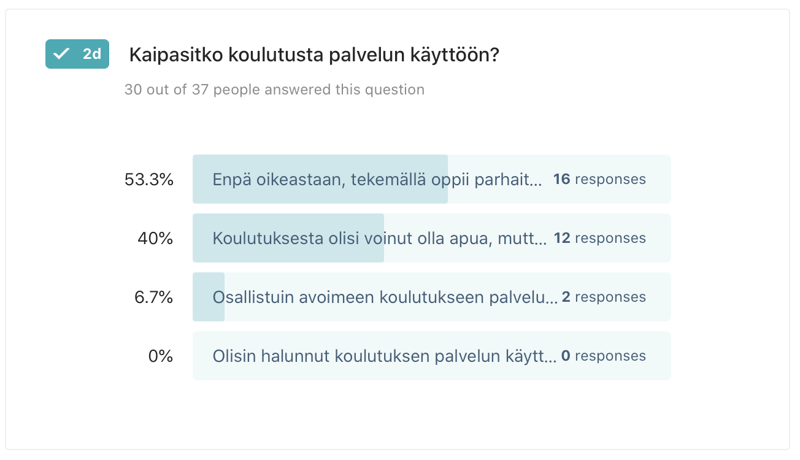Click the '2 responses' count
This screenshot has height=460, width=800.
604,297
